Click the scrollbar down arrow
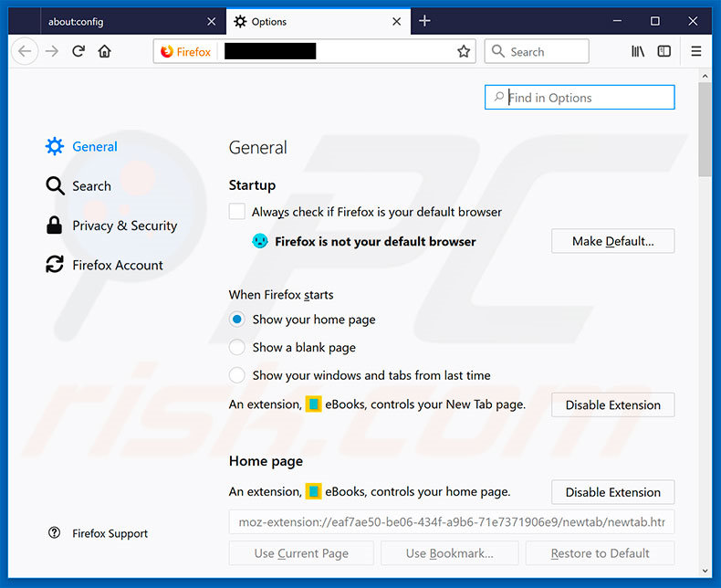Viewport: 721px width, 588px height. tap(705, 571)
